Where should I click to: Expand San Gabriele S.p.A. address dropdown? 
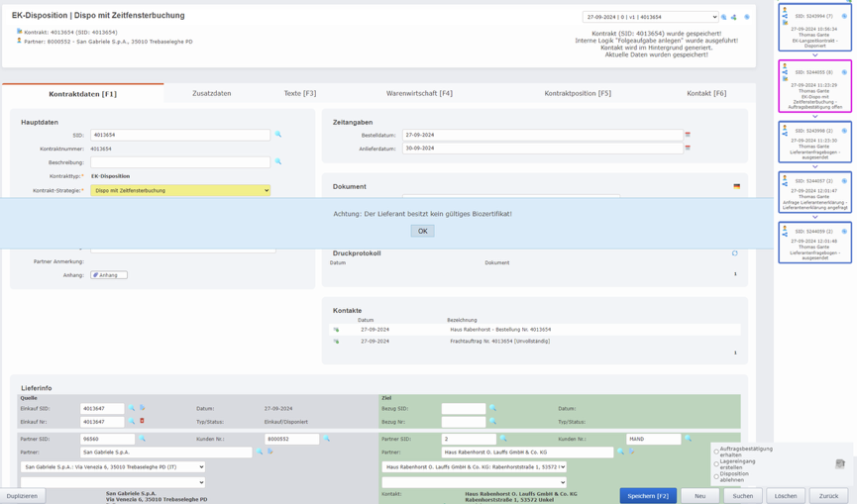click(x=112, y=467)
